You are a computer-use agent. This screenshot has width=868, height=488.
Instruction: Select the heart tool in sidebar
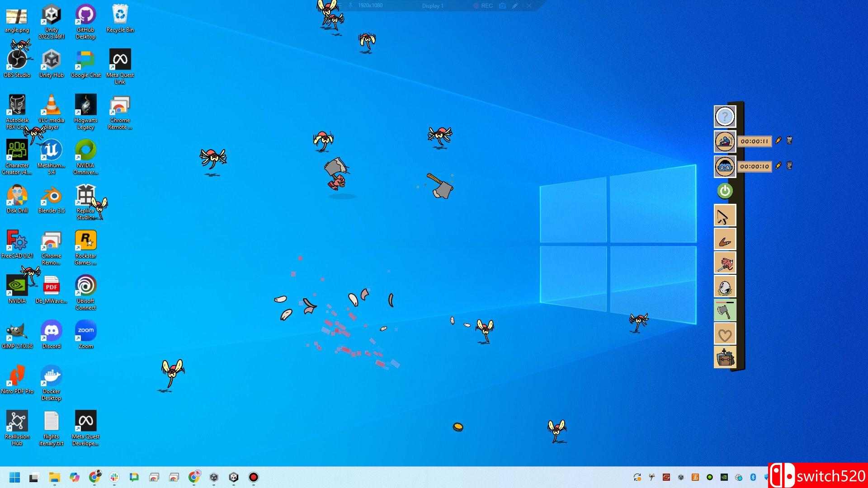click(725, 334)
